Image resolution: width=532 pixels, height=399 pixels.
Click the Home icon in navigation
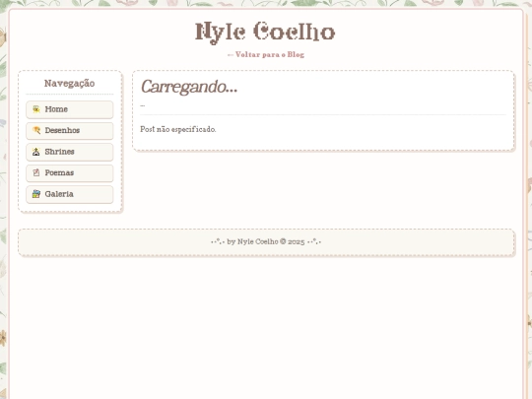point(36,109)
